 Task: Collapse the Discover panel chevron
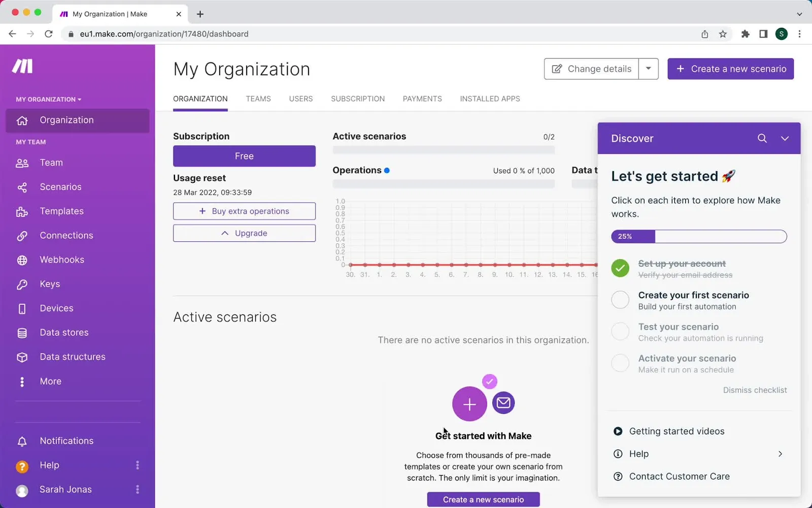[785, 138]
